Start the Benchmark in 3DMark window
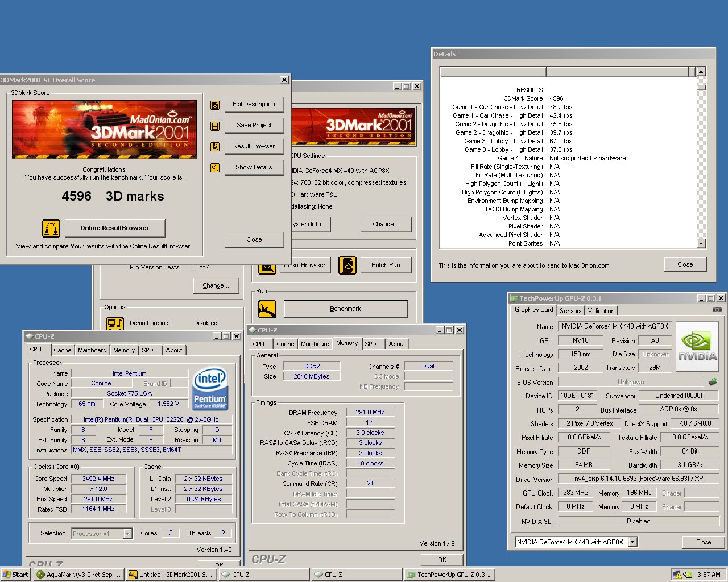Screen dimensions: 728x582 [345, 309]
